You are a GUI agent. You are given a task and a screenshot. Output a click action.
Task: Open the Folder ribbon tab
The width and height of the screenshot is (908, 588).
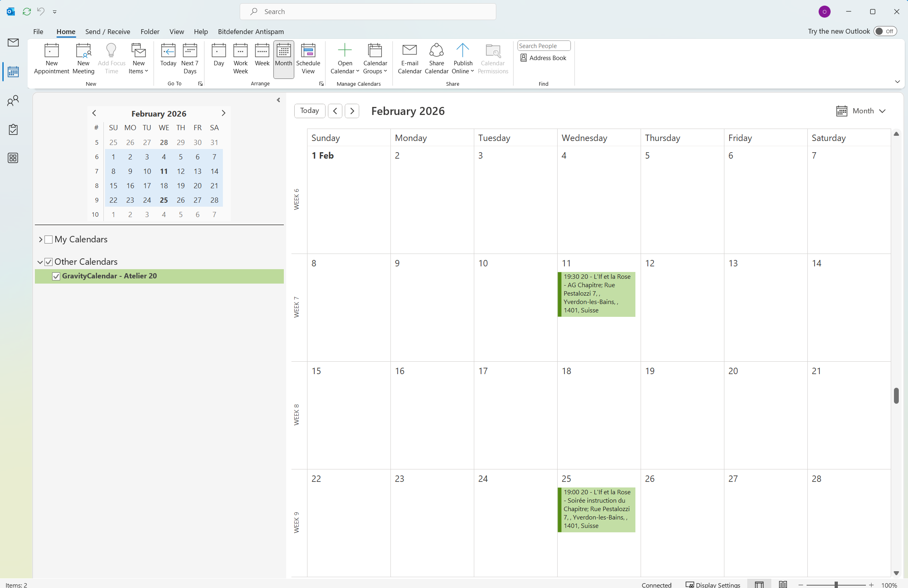click(150, 32)
